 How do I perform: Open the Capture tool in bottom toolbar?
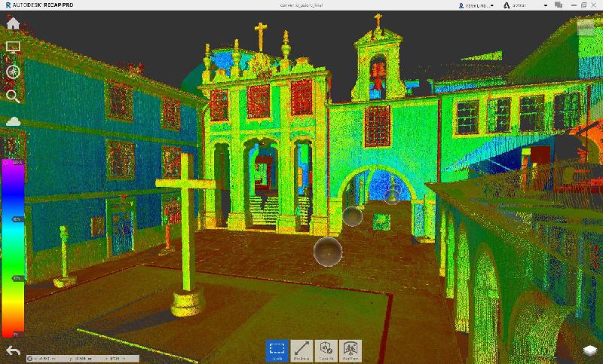tap(326, 350)
